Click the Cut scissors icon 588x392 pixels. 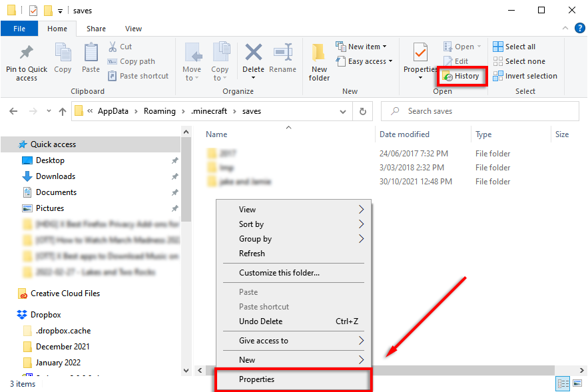113,47
